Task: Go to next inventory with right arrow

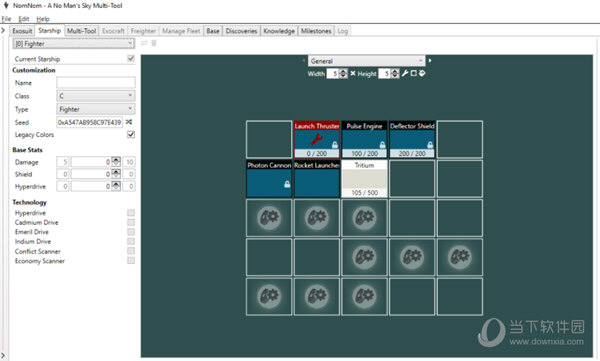Action: click(x=430, y=60)
